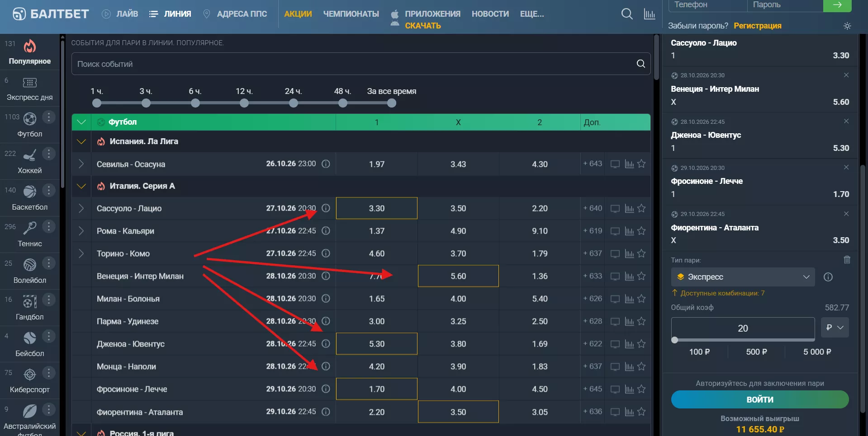Open info icon for Рома - Кальяри
The height and width of the screenshot is (436, 868).
coord(326,231)
